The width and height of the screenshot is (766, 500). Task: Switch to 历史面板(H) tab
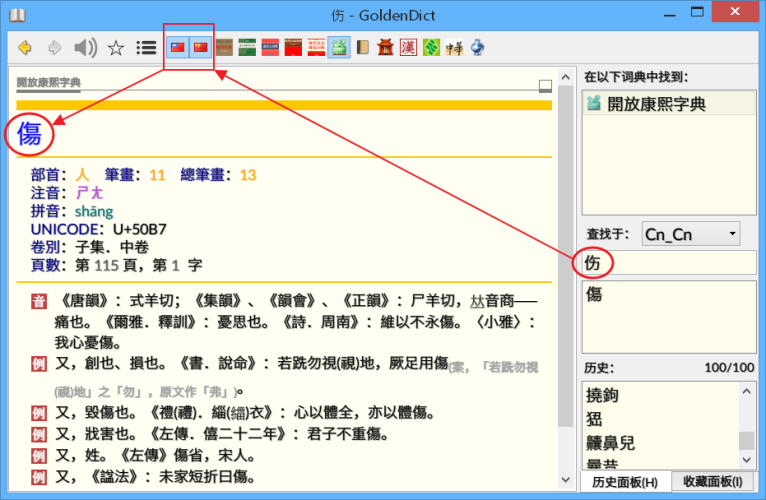[x=625, y=482]
